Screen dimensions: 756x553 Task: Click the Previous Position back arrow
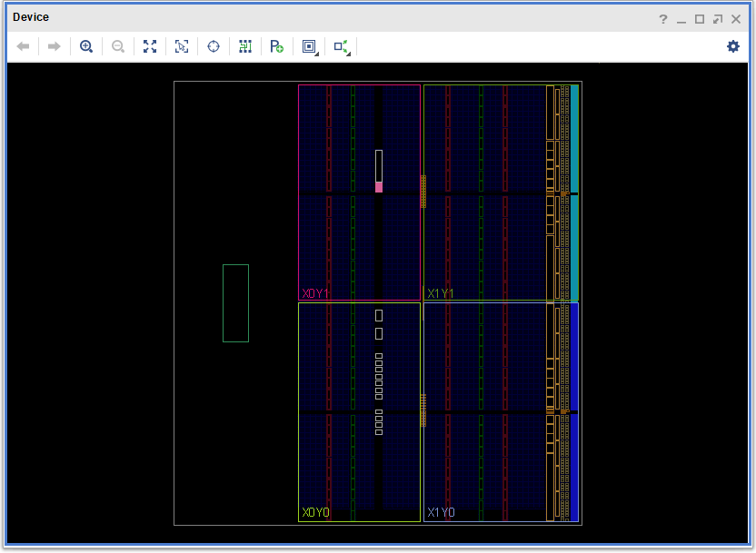click(x=23, y=46)
